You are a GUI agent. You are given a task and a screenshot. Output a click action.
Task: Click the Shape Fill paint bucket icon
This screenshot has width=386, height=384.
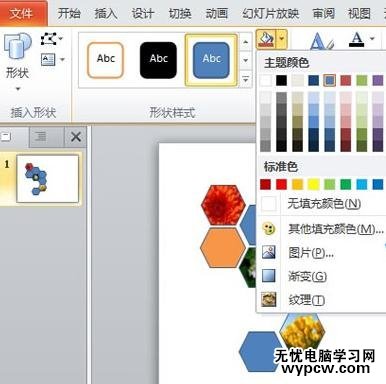(266, 39)
